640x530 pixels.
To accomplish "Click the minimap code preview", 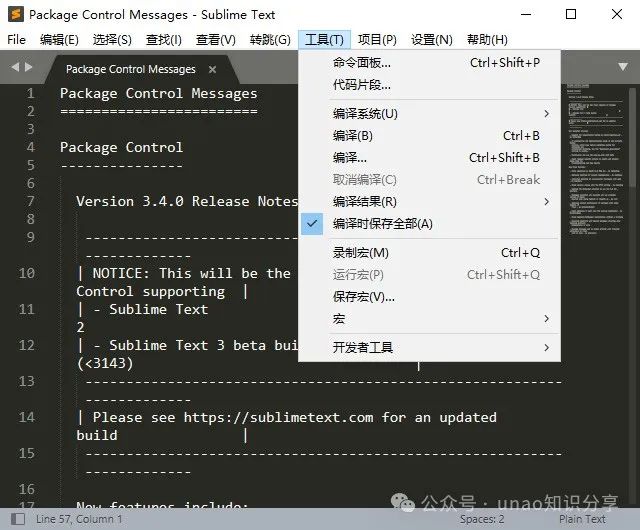I will click(595, 159).
